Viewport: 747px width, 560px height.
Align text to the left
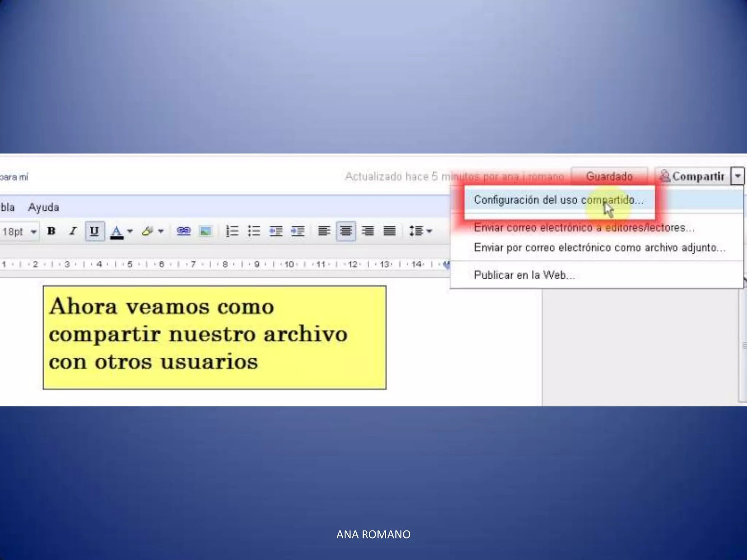coord(324,231)
